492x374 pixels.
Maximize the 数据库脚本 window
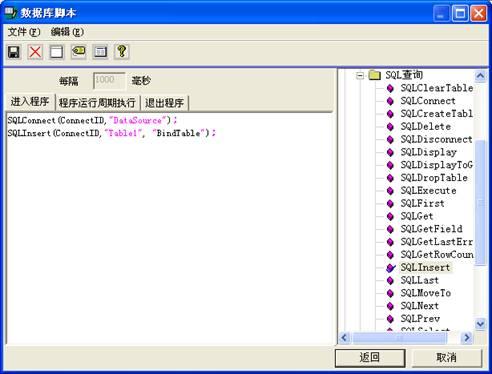[x=460, y=13]
